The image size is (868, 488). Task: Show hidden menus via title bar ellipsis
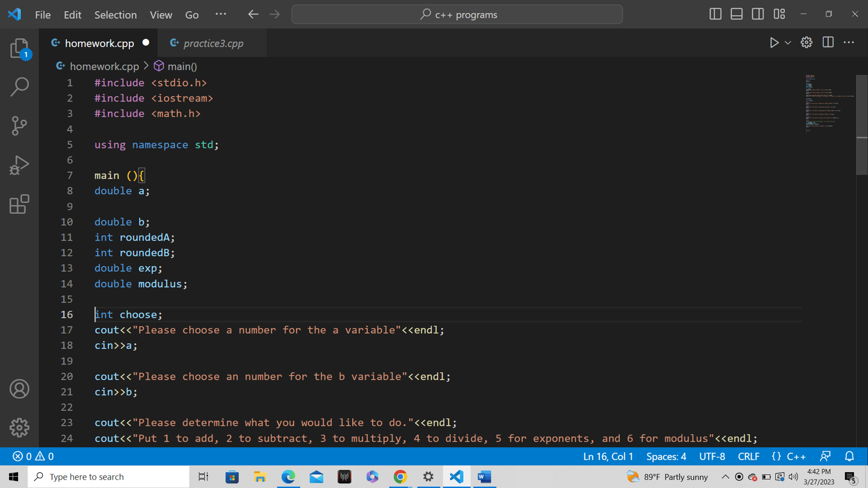coord(221,14)
